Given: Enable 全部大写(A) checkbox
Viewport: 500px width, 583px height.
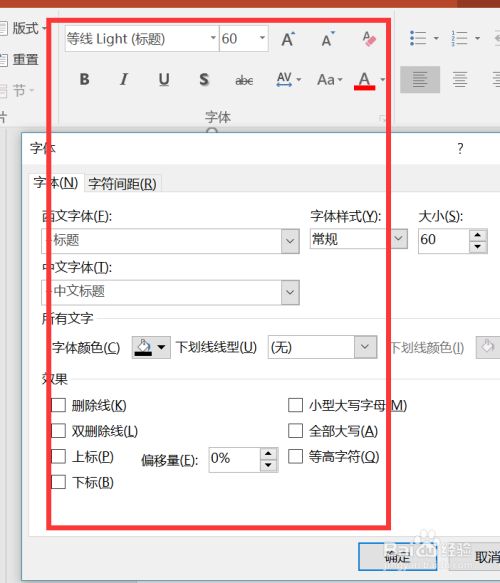Looking at the screenshot, I should pos(296,431).
